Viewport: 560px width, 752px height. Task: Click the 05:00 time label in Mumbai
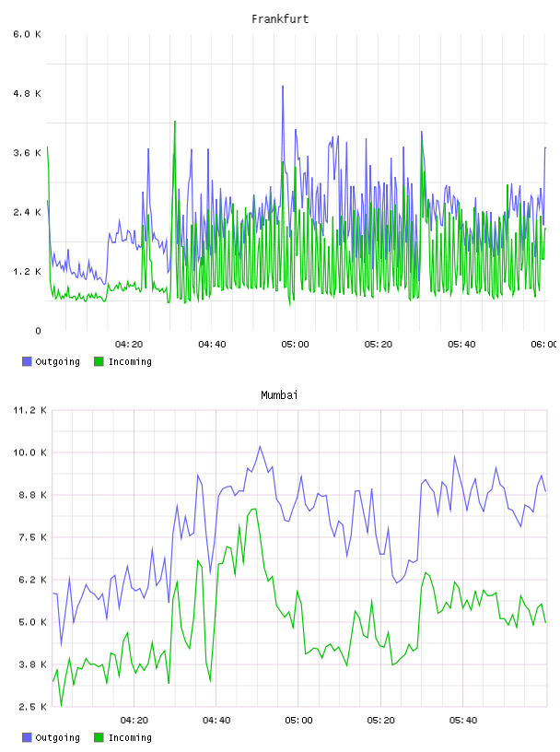(298, 721)
